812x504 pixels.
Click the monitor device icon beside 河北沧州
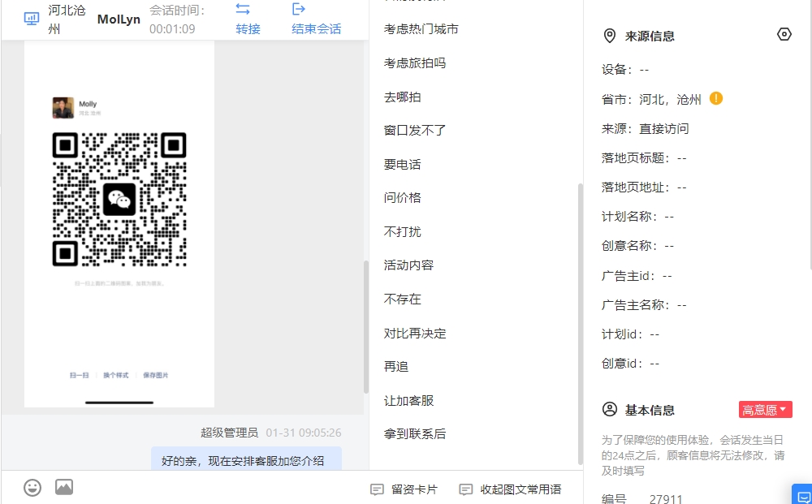[32, 19]
